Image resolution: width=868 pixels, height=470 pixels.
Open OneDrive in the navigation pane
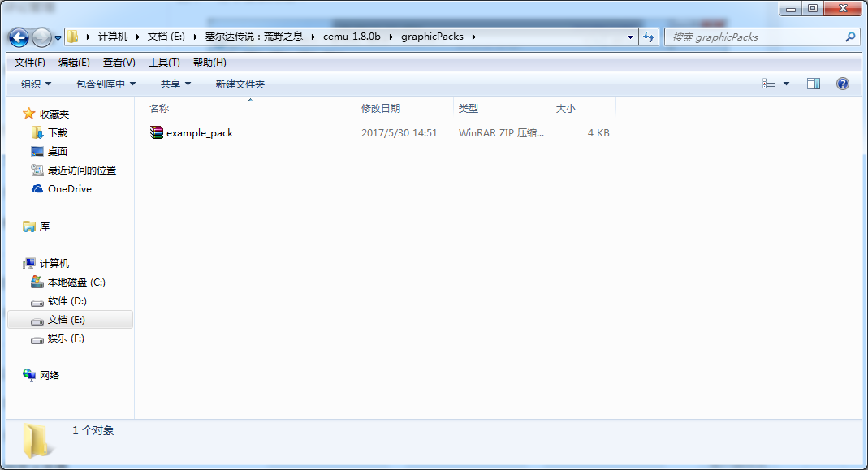point(70,189)
